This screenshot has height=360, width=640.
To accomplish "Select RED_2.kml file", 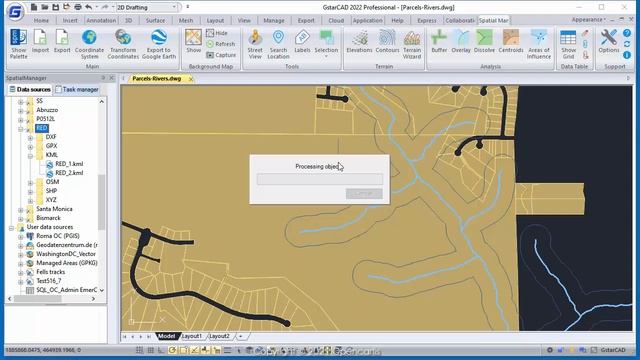I will pyautogui.click(x=69, y=173).
